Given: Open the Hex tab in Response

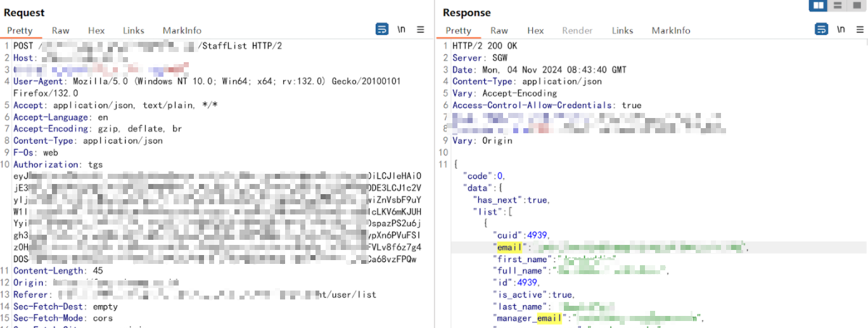Looking at the screenshot, I should 535,30.
